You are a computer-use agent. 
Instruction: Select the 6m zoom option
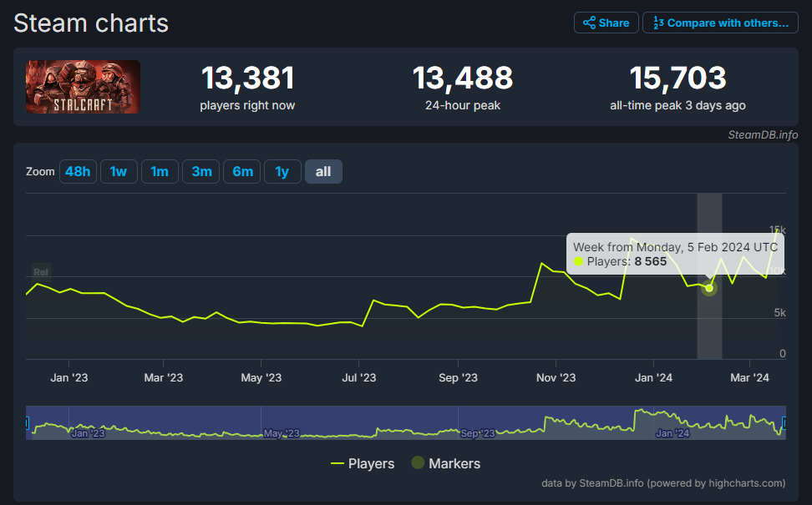[241, 172]
